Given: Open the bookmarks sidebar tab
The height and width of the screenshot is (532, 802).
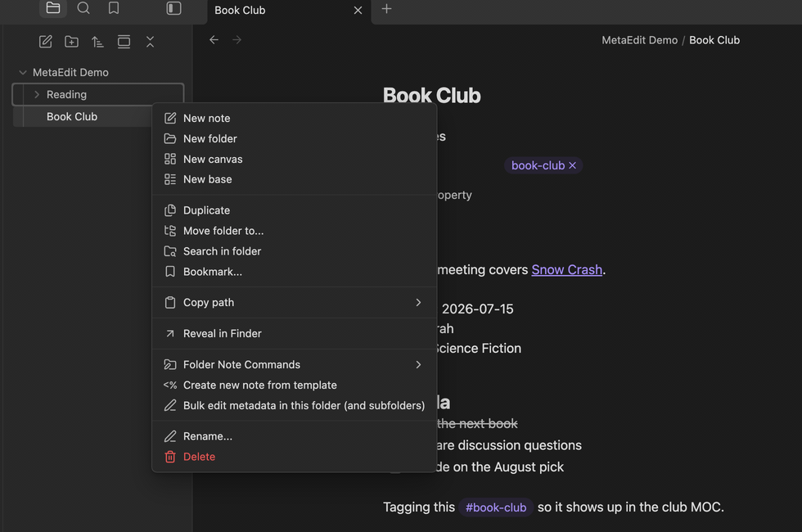Looking at the screenshot, I should click(114, 8).
